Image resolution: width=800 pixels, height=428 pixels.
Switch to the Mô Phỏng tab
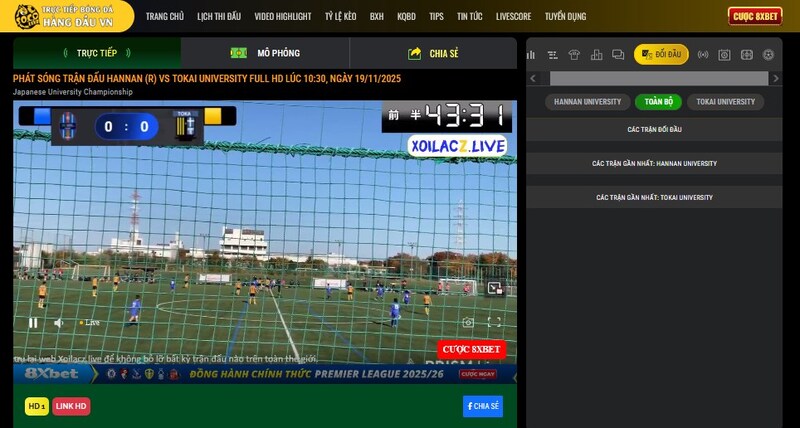click(x=265, y=53)
